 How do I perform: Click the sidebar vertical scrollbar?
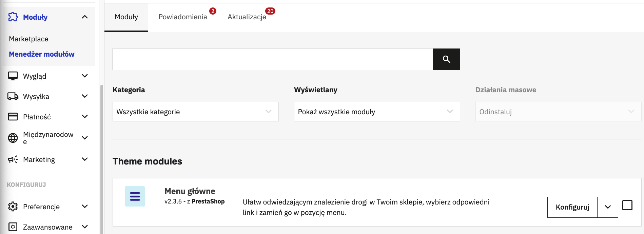click(101, 159)
